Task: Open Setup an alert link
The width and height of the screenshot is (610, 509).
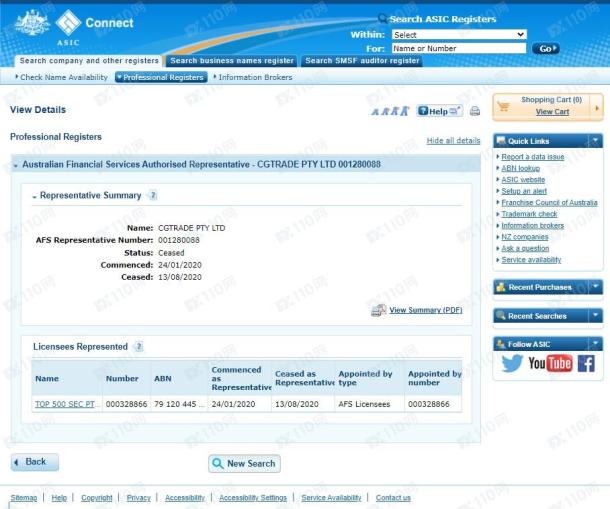Action: point(524,191)
